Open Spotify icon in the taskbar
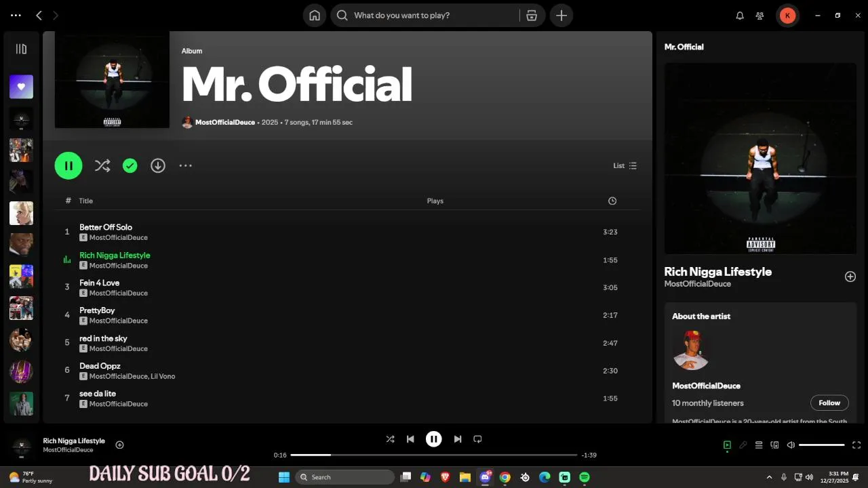 point(585,477)
